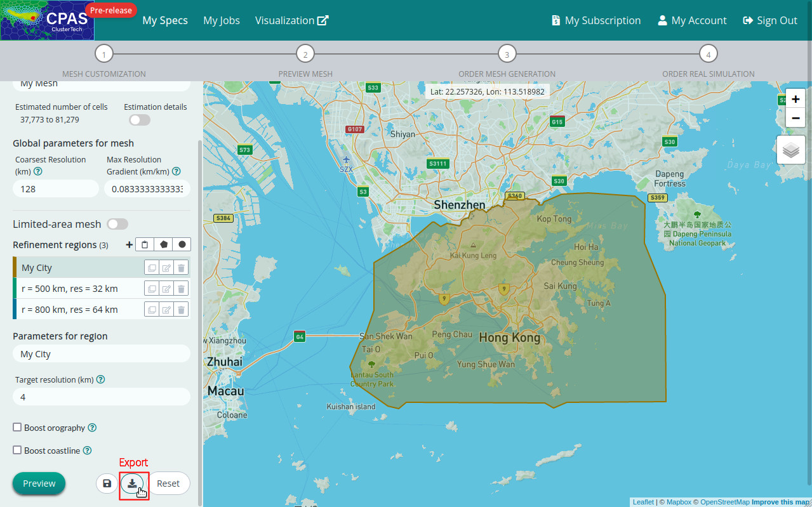Image resolution: width=812 pixels, height=507 pixels.
Task: Click the Improve this map link
Action: click(x=781, y=502)
